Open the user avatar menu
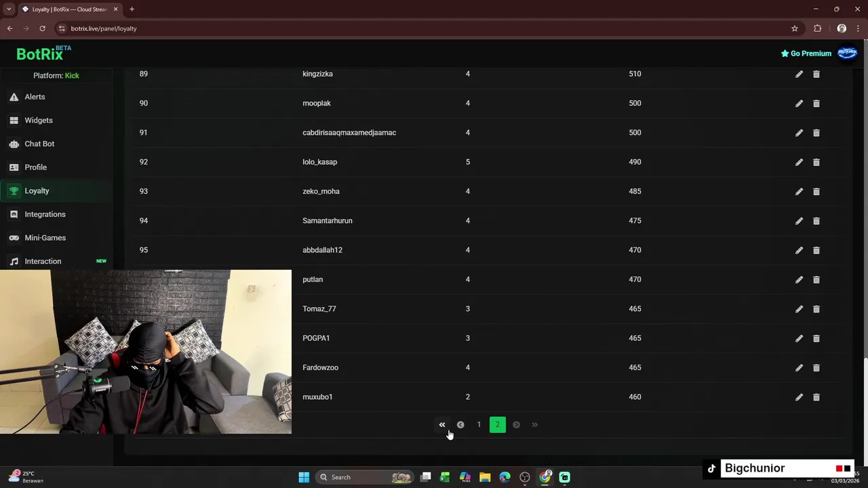This screenshot has width=868, height=488. (x=848, y=53)
